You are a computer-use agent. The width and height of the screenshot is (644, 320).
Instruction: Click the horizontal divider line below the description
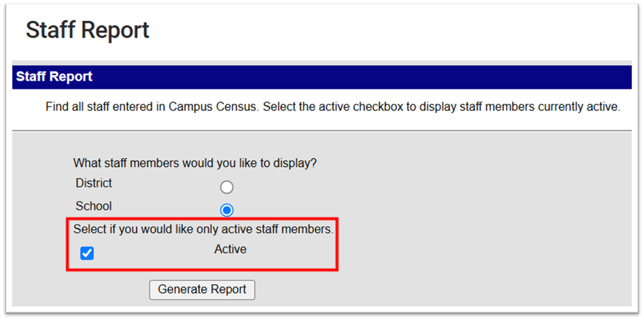[322, 130]
